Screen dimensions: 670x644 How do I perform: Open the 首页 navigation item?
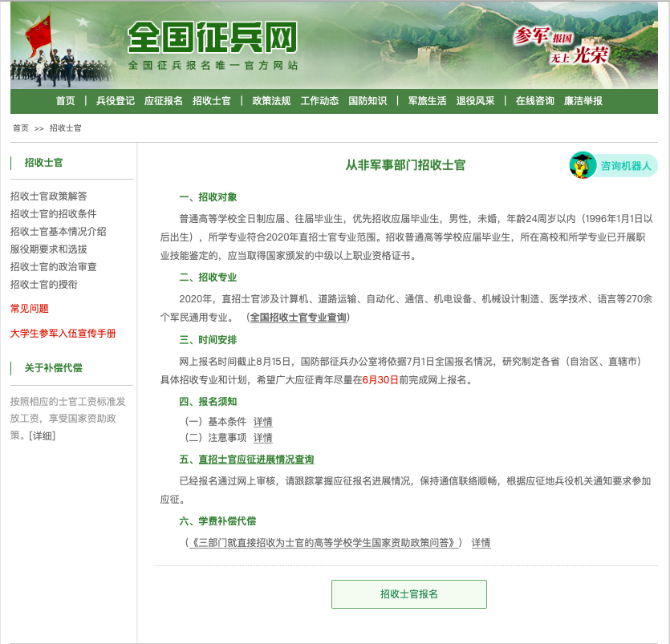[65, 101]
